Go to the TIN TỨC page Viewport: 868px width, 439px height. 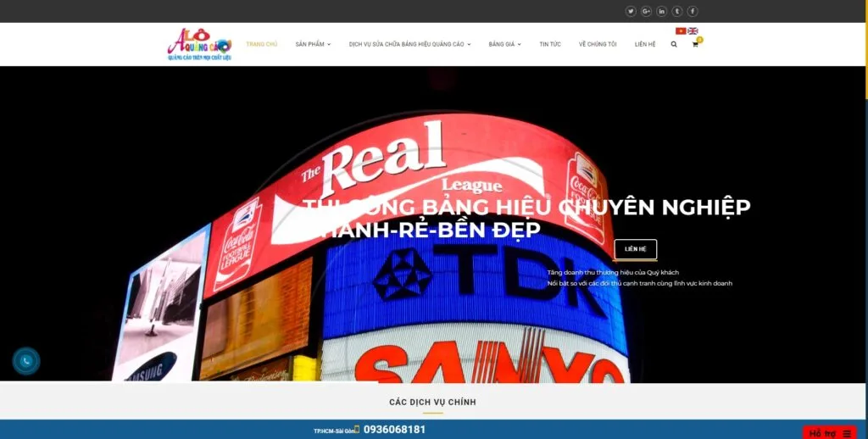click(x=550, y=44)
